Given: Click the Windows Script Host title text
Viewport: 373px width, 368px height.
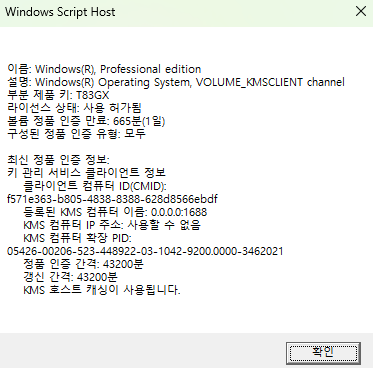Looking at the screenshot, I should click(60, 12).
